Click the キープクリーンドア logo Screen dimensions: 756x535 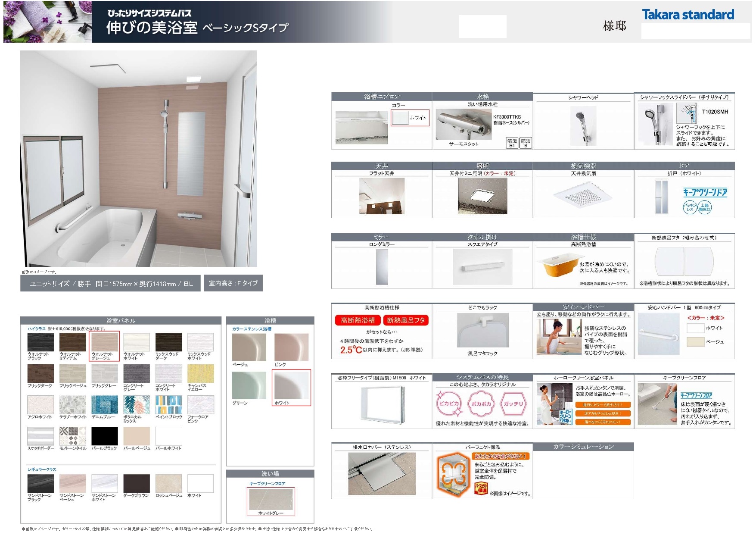[x=705, y=192]
